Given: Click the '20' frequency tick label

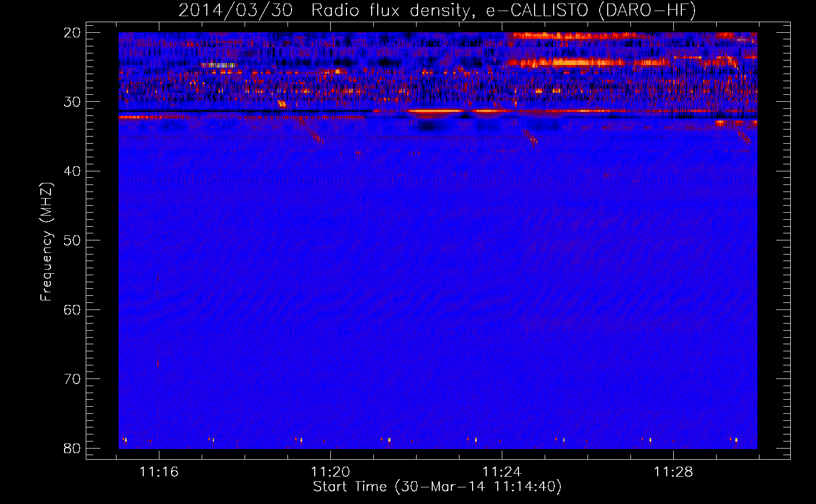Looking at the screenshot, I should pyautogui.click(x=72, y=33).
